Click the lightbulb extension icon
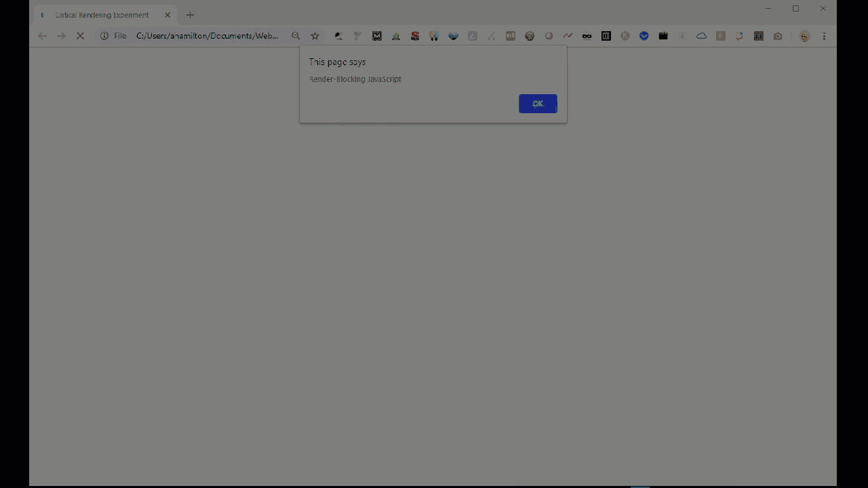 [434, 35]
